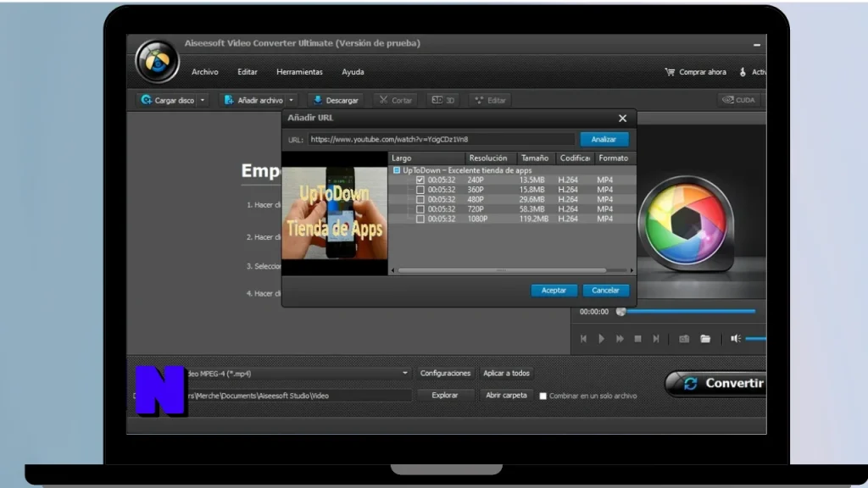
Task: Mute the preview volume speaker icon
Action: pyautogui.click(x=735, y=339)
